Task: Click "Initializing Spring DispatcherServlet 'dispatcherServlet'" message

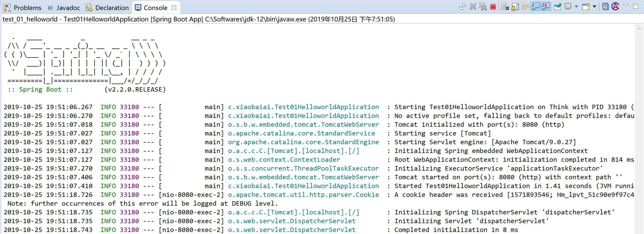Action: click(x=504, y=212)
